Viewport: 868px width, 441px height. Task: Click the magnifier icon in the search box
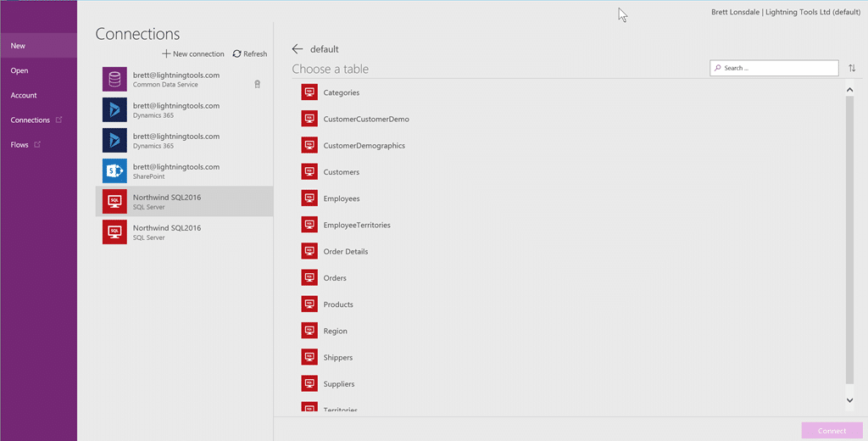click(x=718, y=68)
